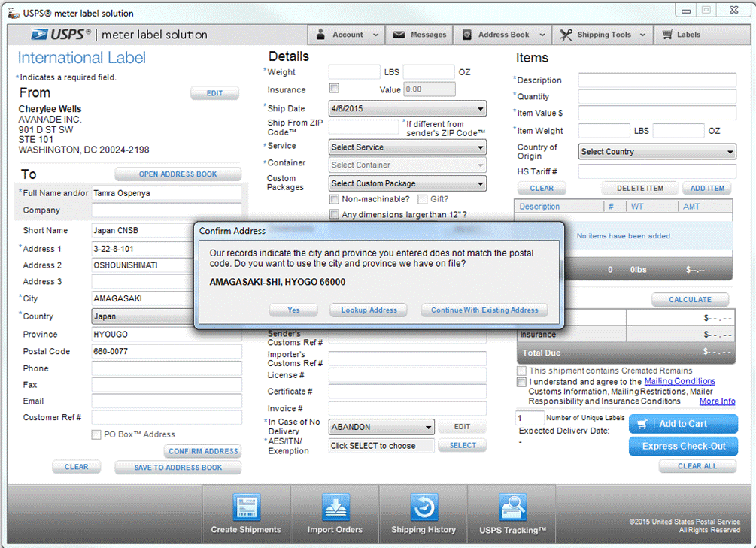Click the cart icon on Add to Cart
This screenshot has height=548, width=756.
(642, 424)
